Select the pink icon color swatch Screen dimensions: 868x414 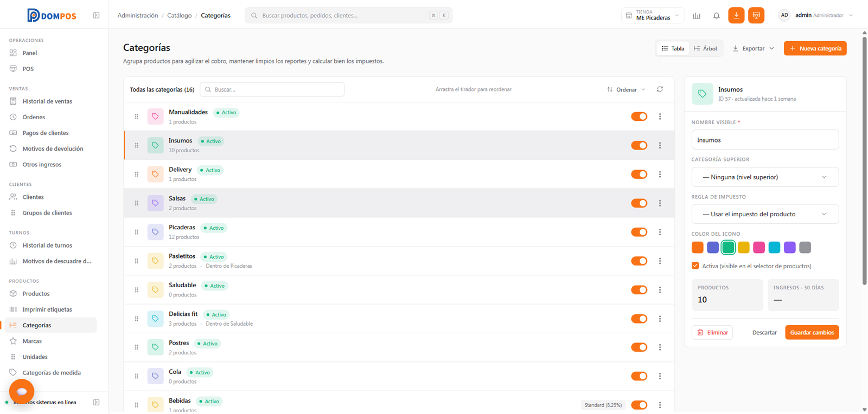pyautogui.click(x=759, y=248)
